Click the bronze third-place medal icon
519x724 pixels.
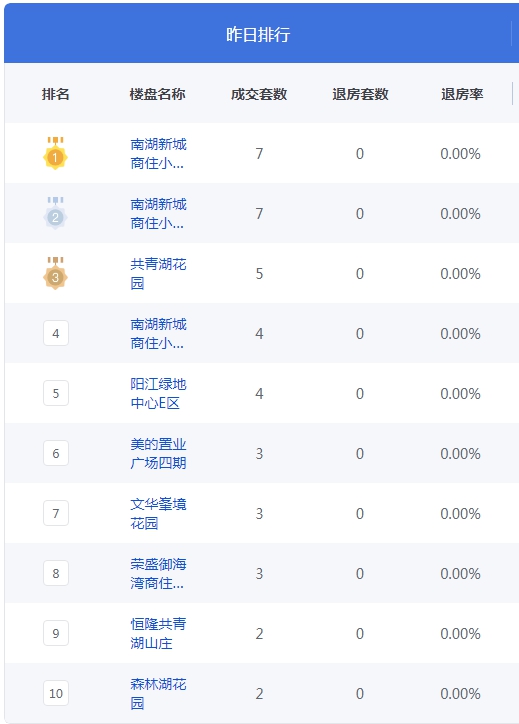55,273
